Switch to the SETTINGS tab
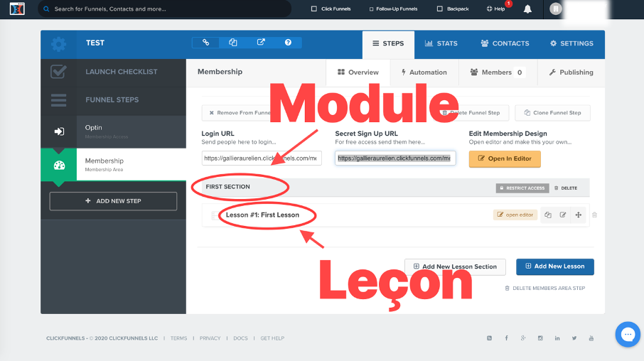 [571, 43]
